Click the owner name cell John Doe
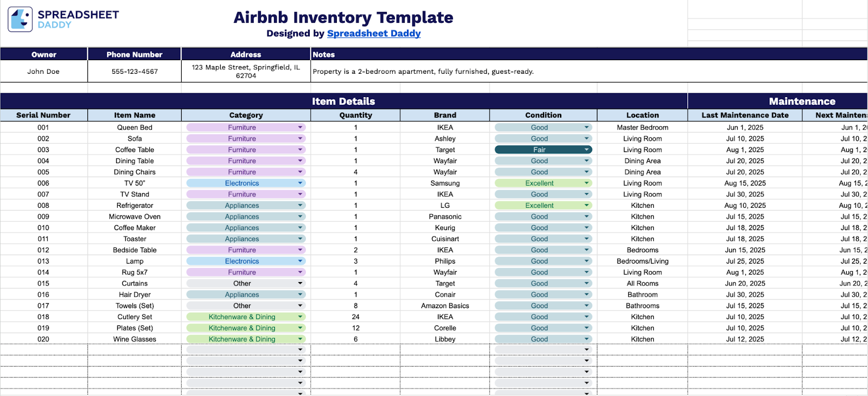The image size is (868, 396). coord(43,72)
